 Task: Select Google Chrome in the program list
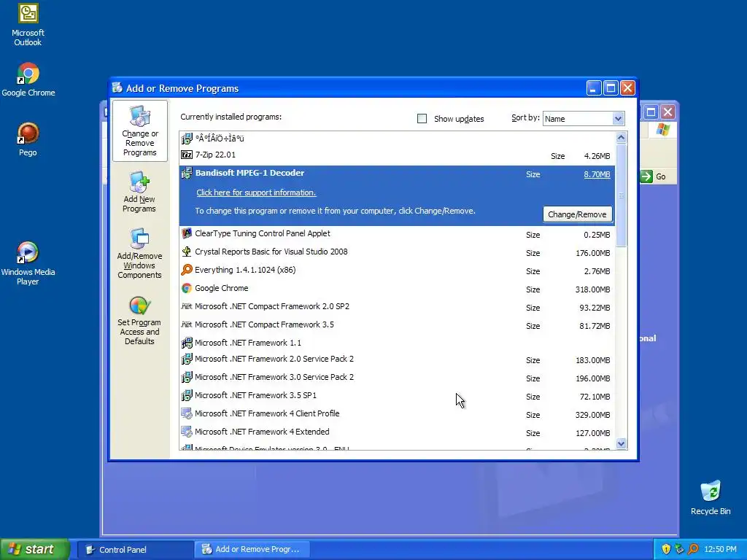click(397, 289)
